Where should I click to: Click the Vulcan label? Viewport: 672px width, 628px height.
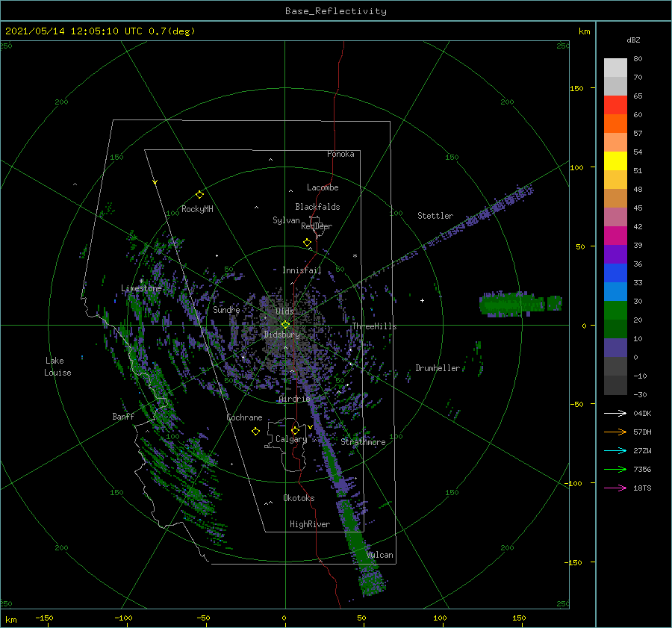coord(379,555)
